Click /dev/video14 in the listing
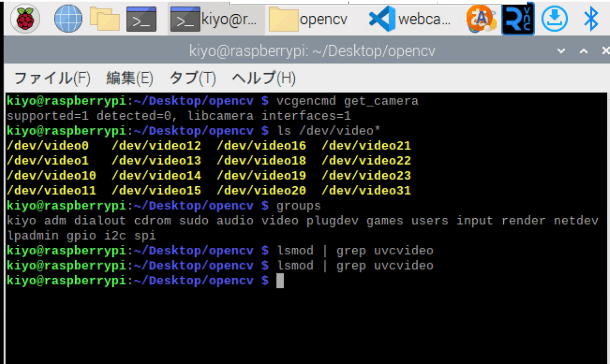This screenshot has width=610, height=364. [157, 176]
